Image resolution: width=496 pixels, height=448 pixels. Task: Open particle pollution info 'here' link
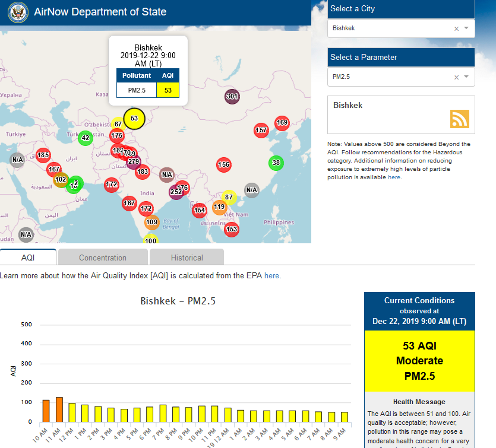click(x=394, y=177)
